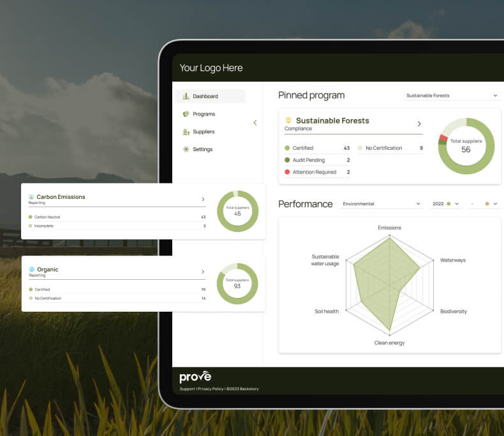This screenshot has height=436, width=504.
Task: Click the Sustainable Forests program icon
Action: [x=288, y=120]
